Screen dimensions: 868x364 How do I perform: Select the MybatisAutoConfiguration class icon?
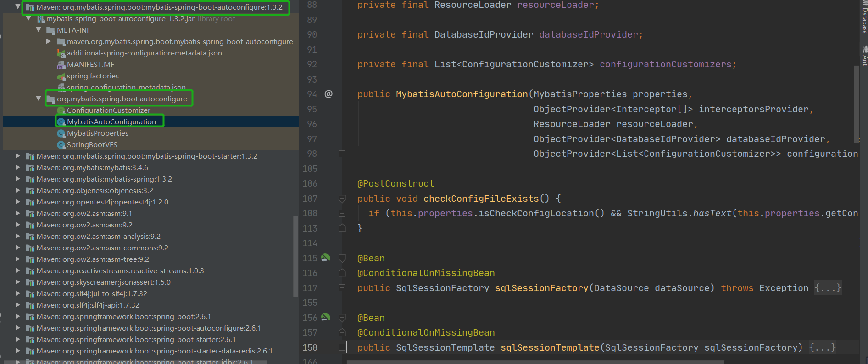[61, 122]
